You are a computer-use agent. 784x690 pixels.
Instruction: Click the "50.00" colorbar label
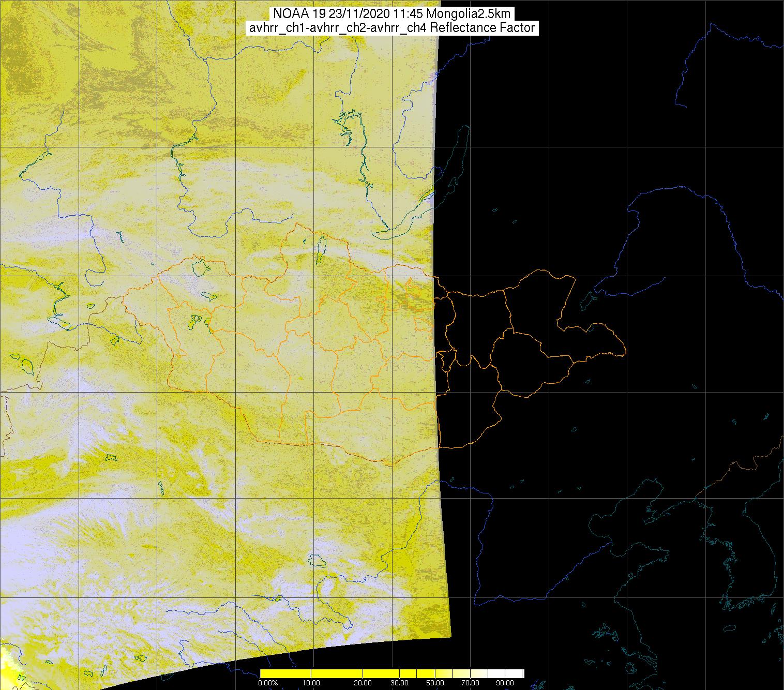point(435,683)
